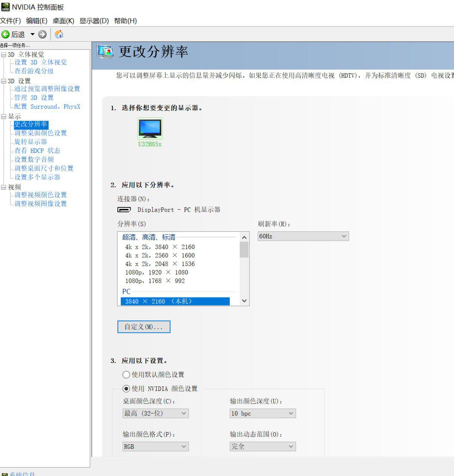Select 使用默认颜色设置 radio button
Screen dimensions: 454x476
pos(126,375)
